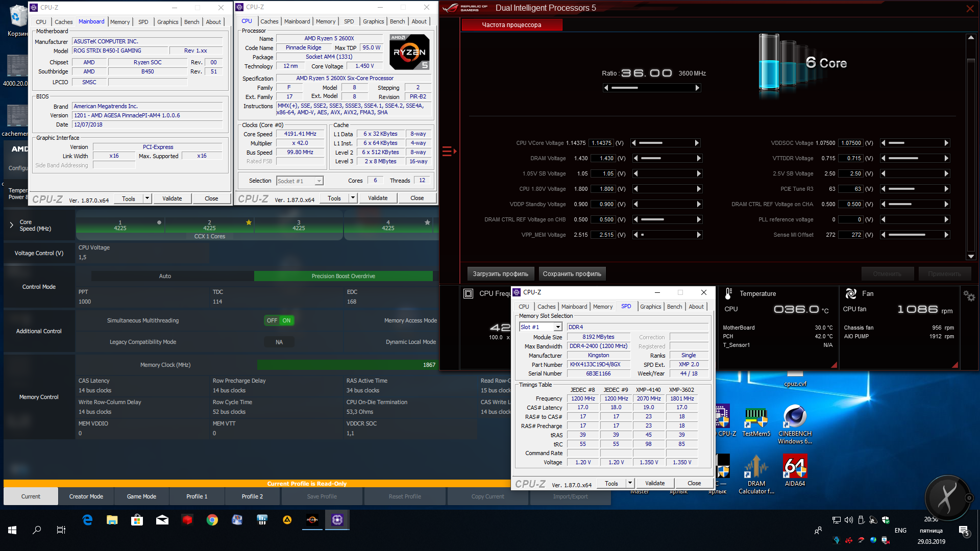Select Precision Boost Overdrive control mode
980x551 pixels.
click(343, 276)
